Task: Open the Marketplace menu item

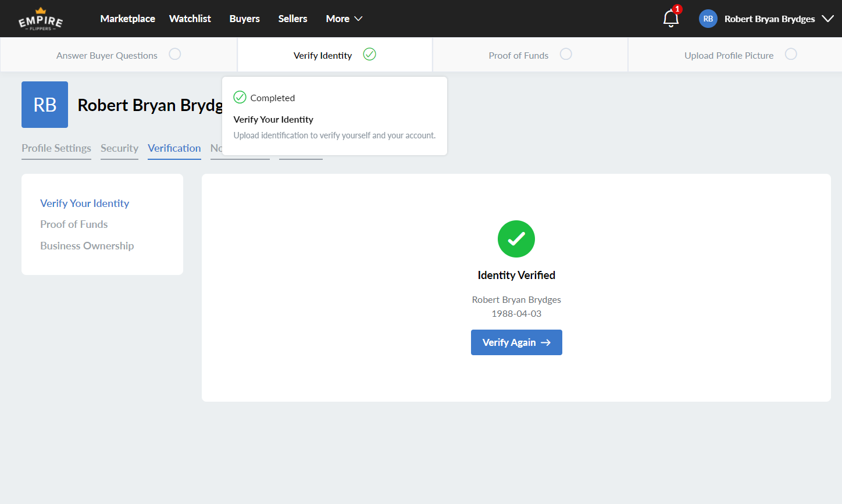Action: coord(127,19)
